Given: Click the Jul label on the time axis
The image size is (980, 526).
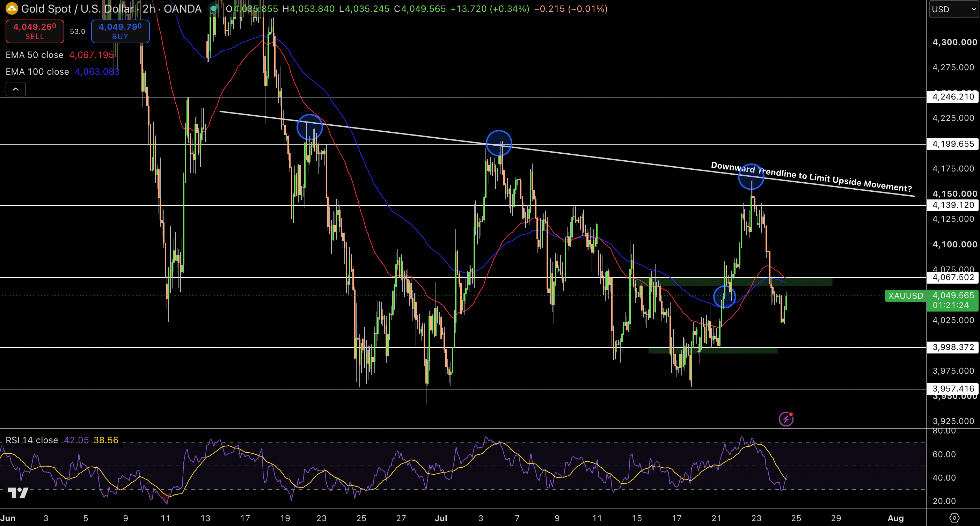Looking at the screenshot, I should tap(441, 518).
